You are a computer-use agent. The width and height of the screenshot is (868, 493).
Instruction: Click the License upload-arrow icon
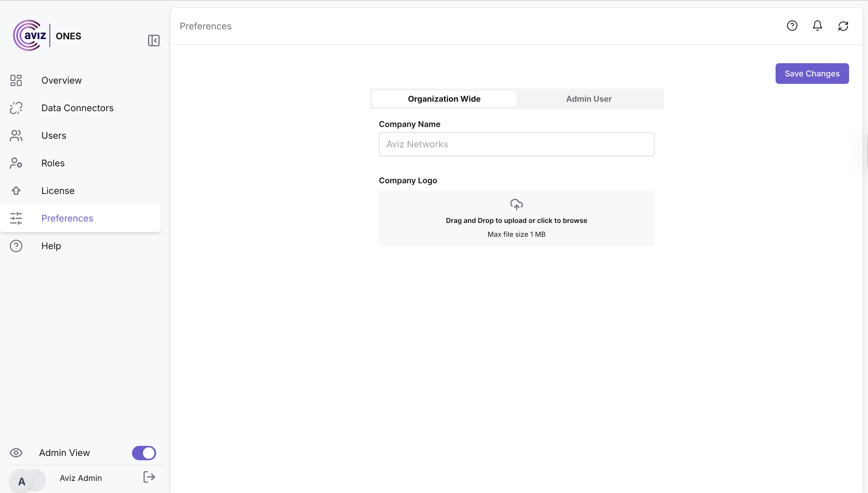pyautogui.click(x=16, y=191)
